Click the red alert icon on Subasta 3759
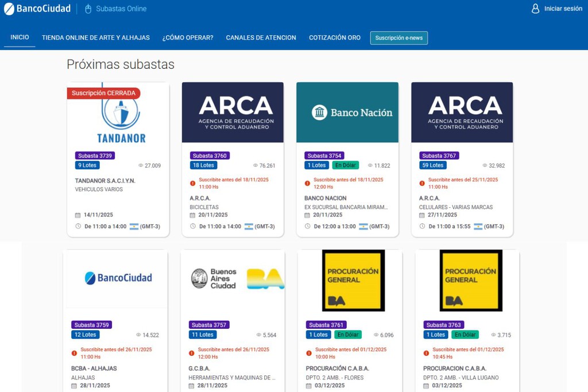Image resolution: width=588 pixels, height=392 pixels. click(74, 353)
